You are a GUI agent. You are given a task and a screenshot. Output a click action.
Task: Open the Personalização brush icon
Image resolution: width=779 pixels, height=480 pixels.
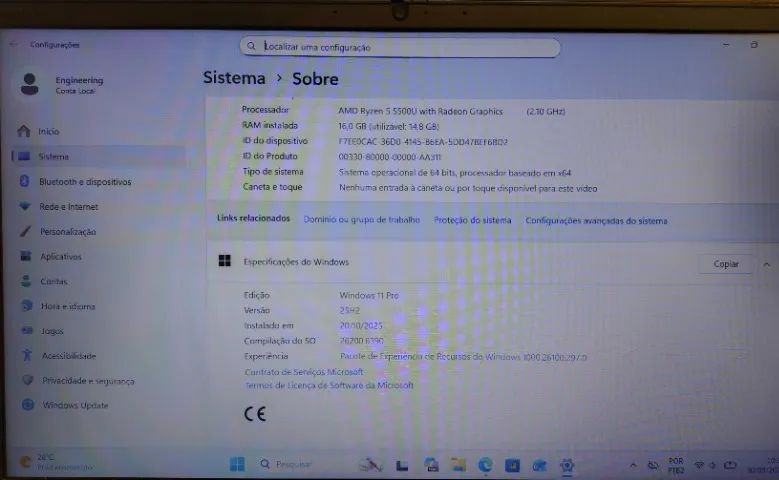25,232
